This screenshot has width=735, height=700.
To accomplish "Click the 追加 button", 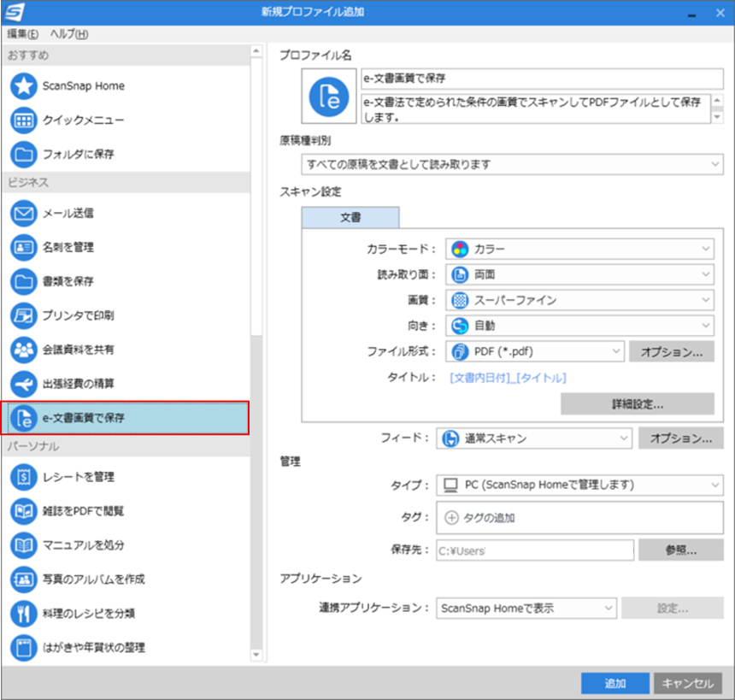I will coord(615,684).
